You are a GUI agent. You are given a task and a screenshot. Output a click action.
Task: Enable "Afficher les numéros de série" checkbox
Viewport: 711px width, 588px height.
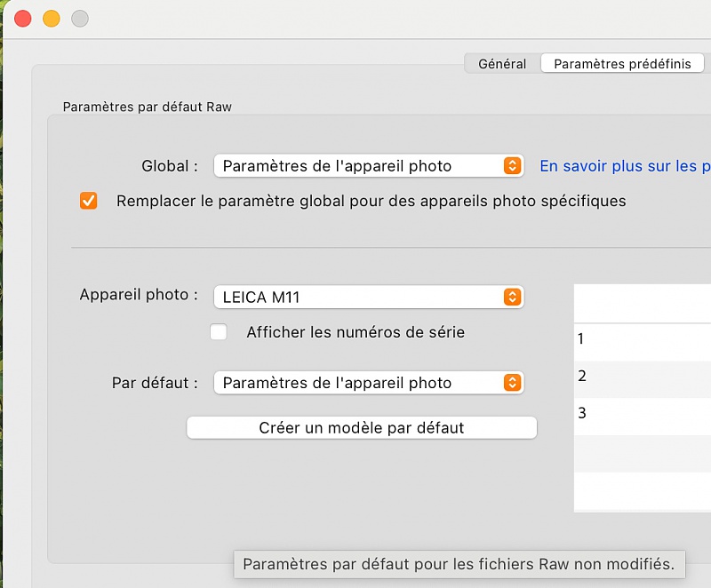pos(219,332)
